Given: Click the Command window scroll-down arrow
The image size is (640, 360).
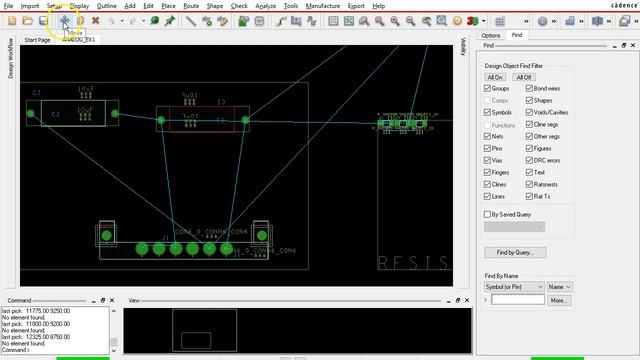Looking at the screenshot, I should pyautogui.click(x=113, y=351).
